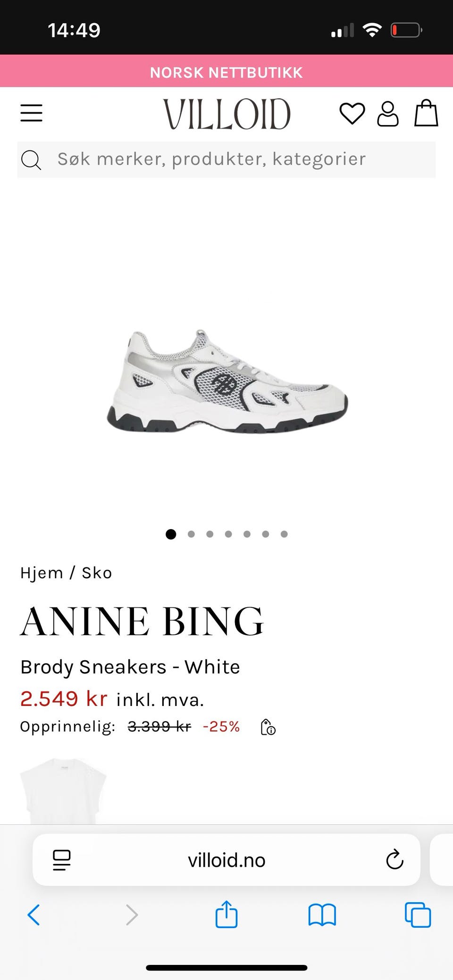Open the wishlist heart icon
The image size is (453, 980).
point(352,114)
